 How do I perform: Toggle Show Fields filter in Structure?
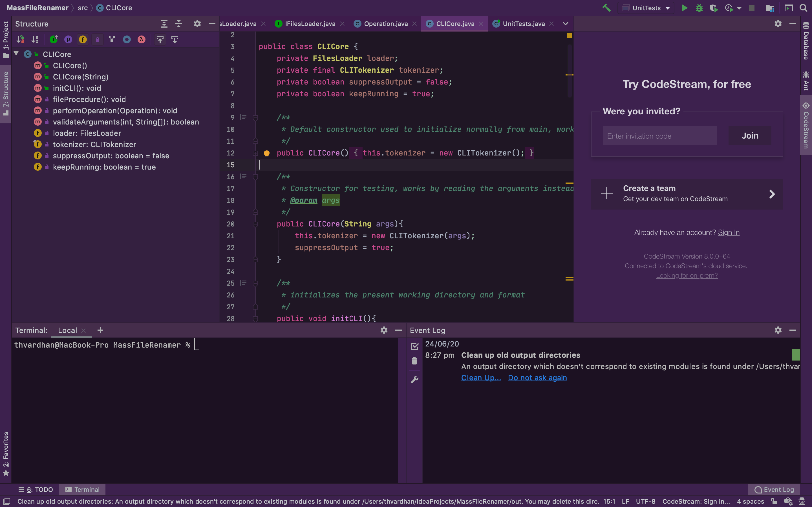[83, 39]
